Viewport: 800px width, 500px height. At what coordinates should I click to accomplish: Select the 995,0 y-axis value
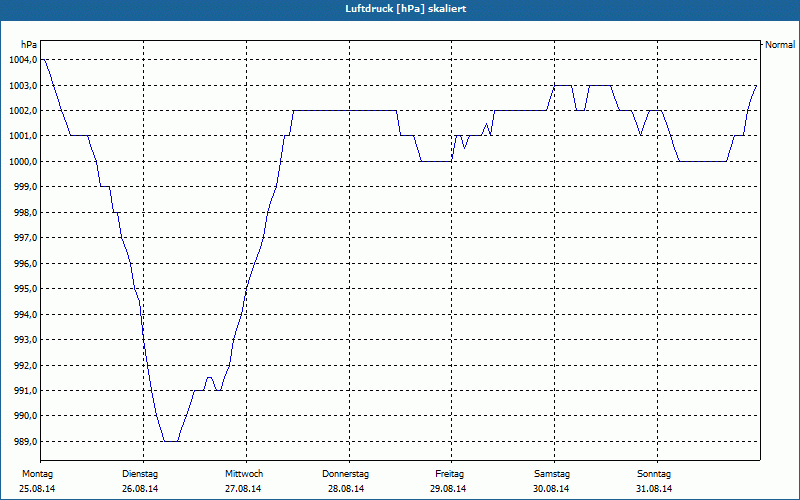(x=25, y=289)
